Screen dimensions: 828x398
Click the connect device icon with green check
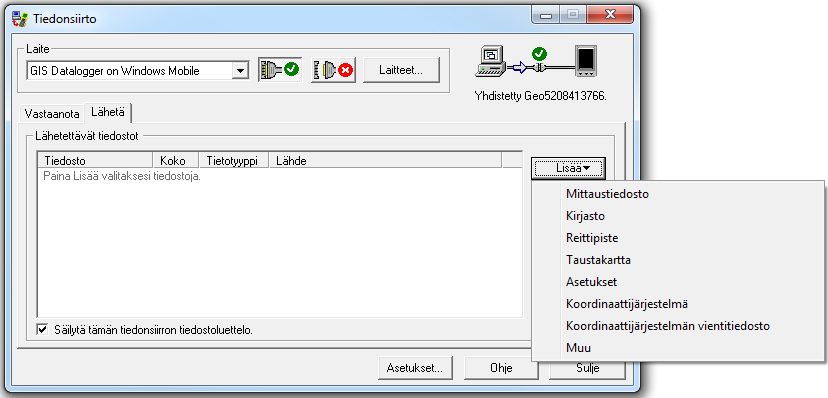tap(280, 70)
